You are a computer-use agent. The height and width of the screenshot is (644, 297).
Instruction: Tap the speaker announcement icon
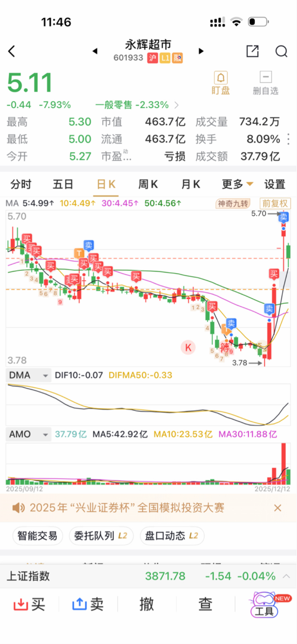pyautogui.click(x=18, y=507)
